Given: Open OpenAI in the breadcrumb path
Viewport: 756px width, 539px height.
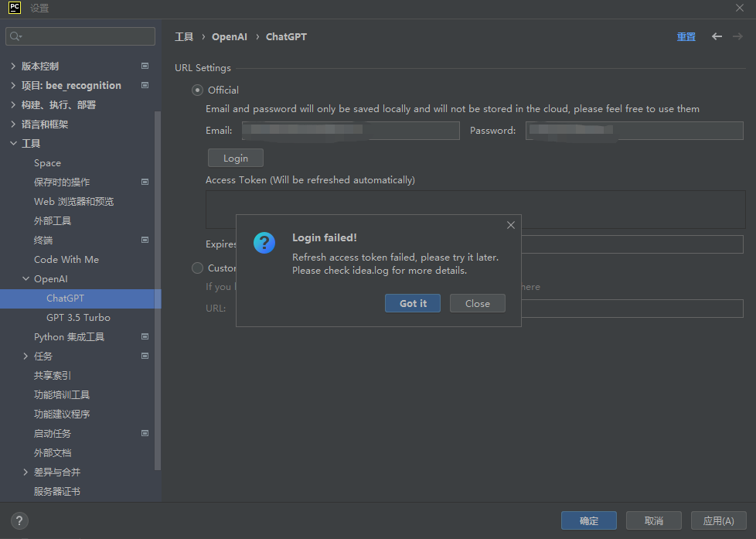Looking at the screenshot, I should pos(229,36).
